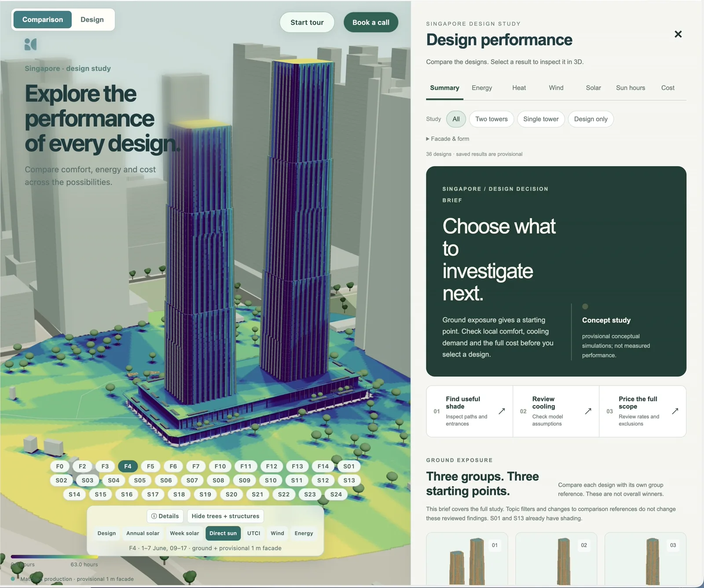Switch to Design mode
Image resolution: width=704 pixels, height=588 pixels.
click(92, 20)
